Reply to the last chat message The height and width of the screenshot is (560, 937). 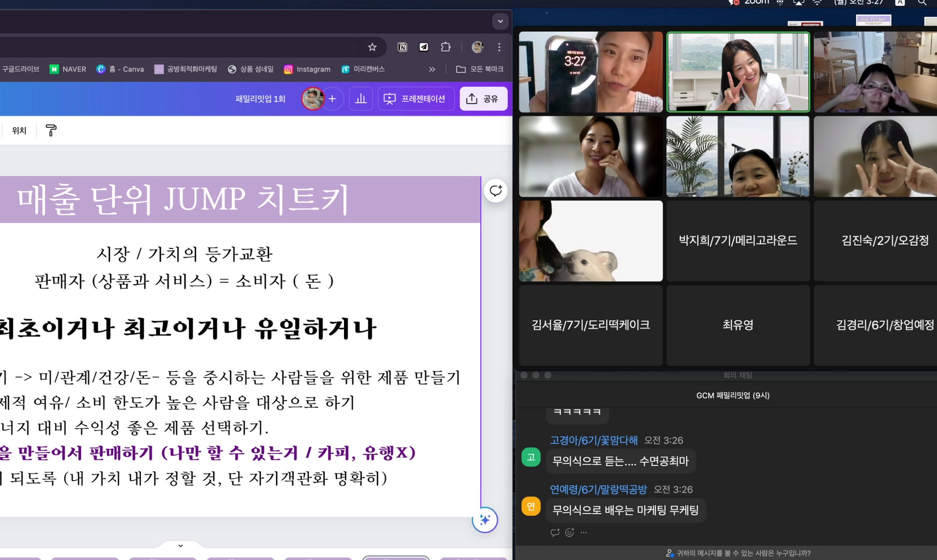click(555, 533)
